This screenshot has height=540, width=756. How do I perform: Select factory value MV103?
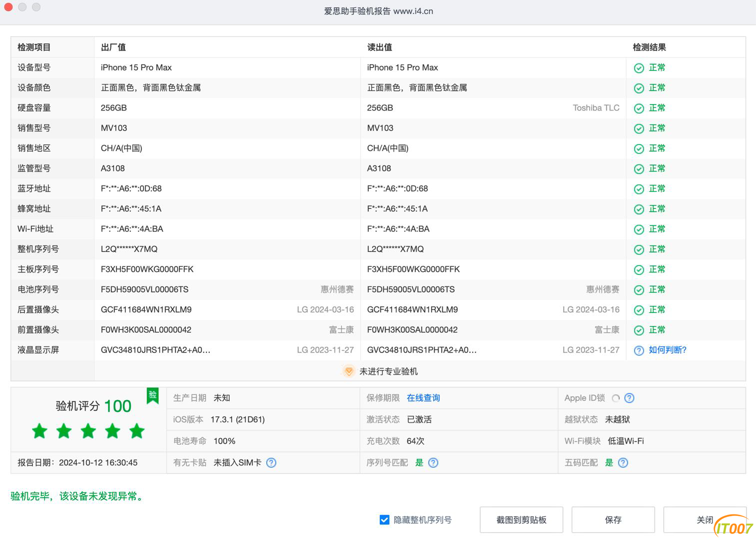114,128
